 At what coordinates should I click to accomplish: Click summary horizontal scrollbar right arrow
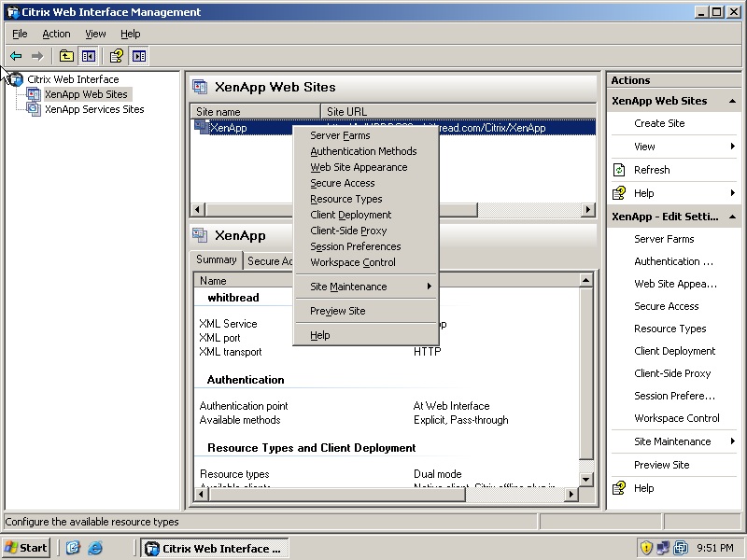[x=571, y=495]
